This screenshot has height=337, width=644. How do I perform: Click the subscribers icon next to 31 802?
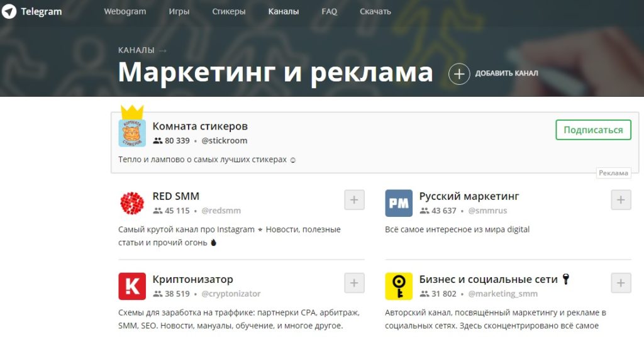coord(425,294)
